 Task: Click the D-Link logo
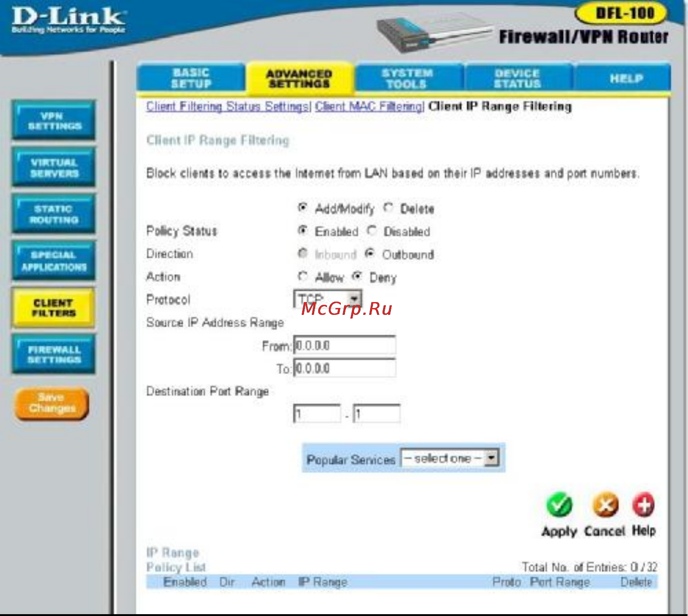coord(68,20)
